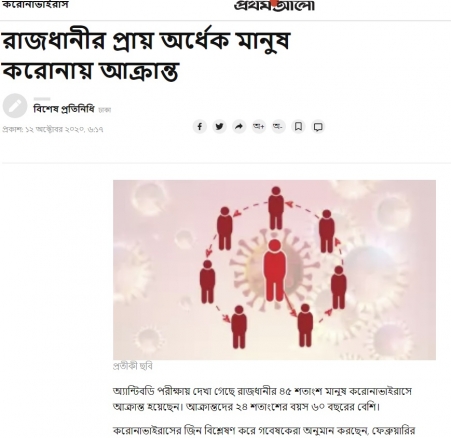Click the paragraph starting করোনাভাইরাসের জিন বিশ্লেষণ
The image size is (451, 438).
(264, 430)
